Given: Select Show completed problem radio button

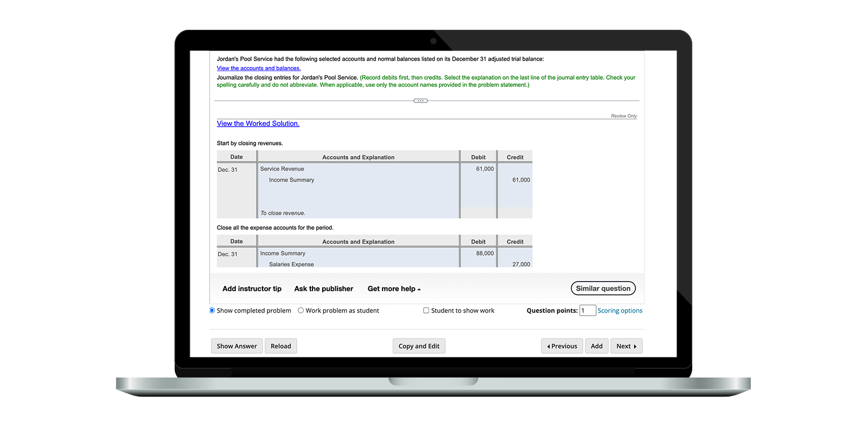Looking at the screenshot, I should click(212, 311).
